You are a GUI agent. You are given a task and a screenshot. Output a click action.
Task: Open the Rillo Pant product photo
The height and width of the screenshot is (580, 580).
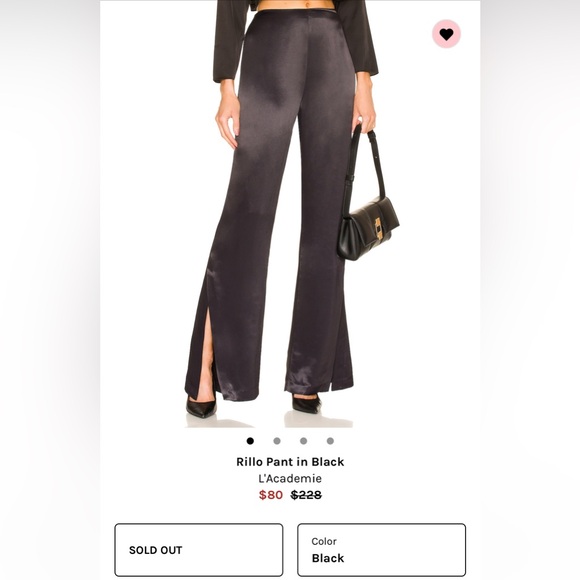(290, 214)
